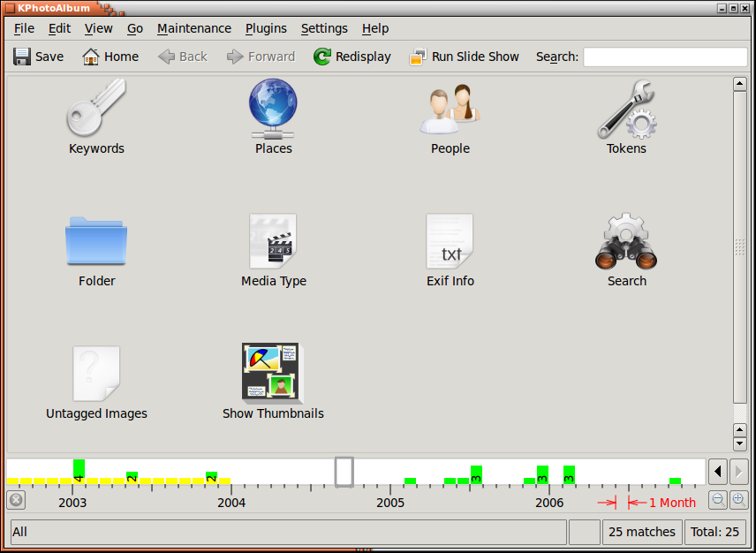Browse by Folder icon
This screenshot has height=553, width=756.
[x=96, y=251]
